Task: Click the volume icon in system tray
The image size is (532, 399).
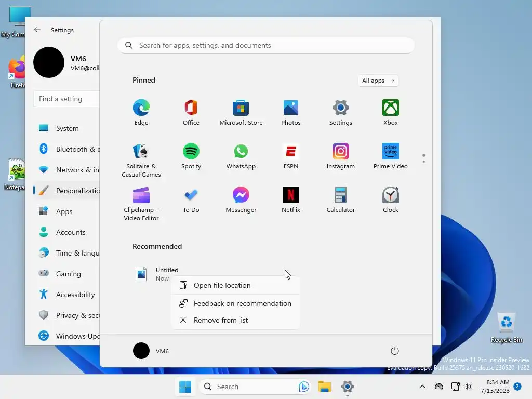Action: 468,387
